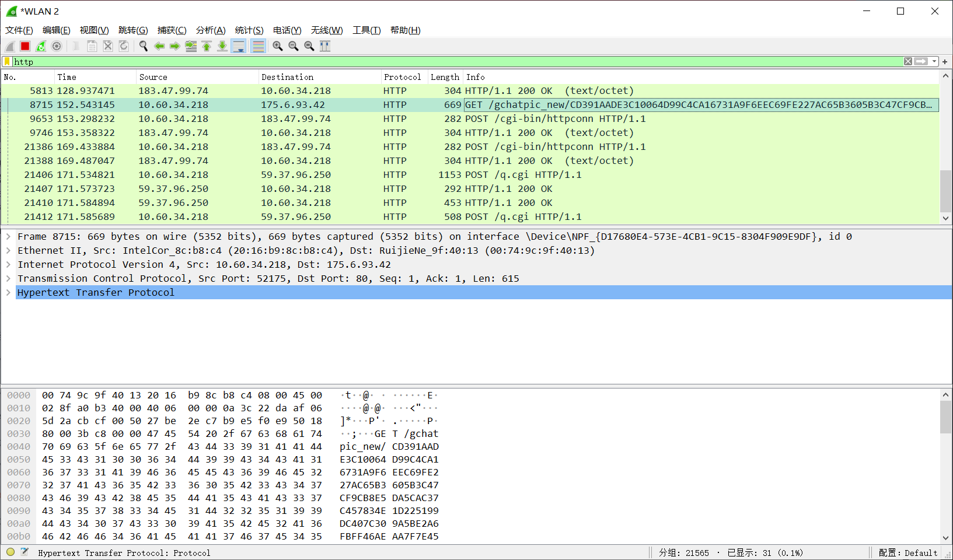Stop the running capture with red square

(25, 46)
